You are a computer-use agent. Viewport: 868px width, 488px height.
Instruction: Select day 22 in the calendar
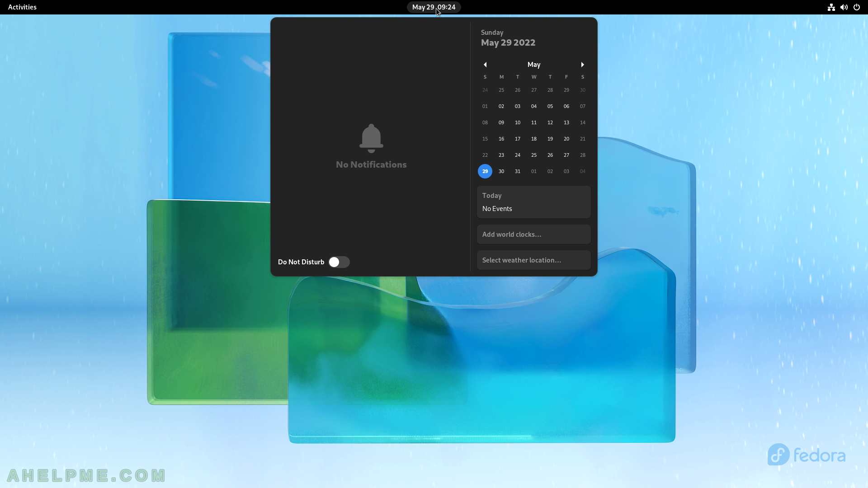[x=485, y=155]
